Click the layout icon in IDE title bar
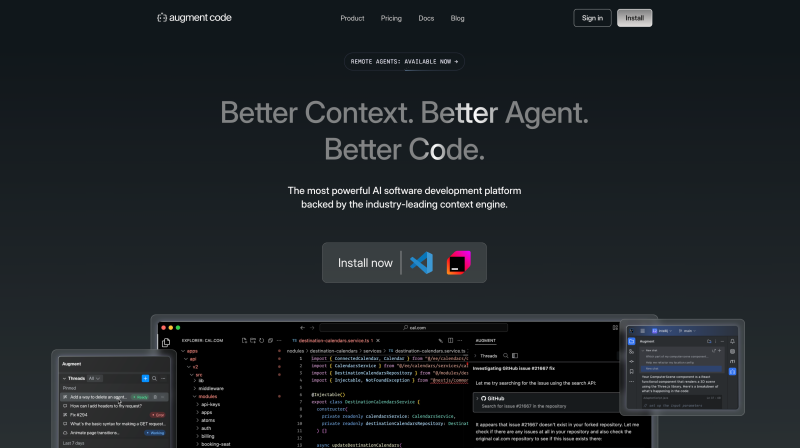 (x=615, y=328)
